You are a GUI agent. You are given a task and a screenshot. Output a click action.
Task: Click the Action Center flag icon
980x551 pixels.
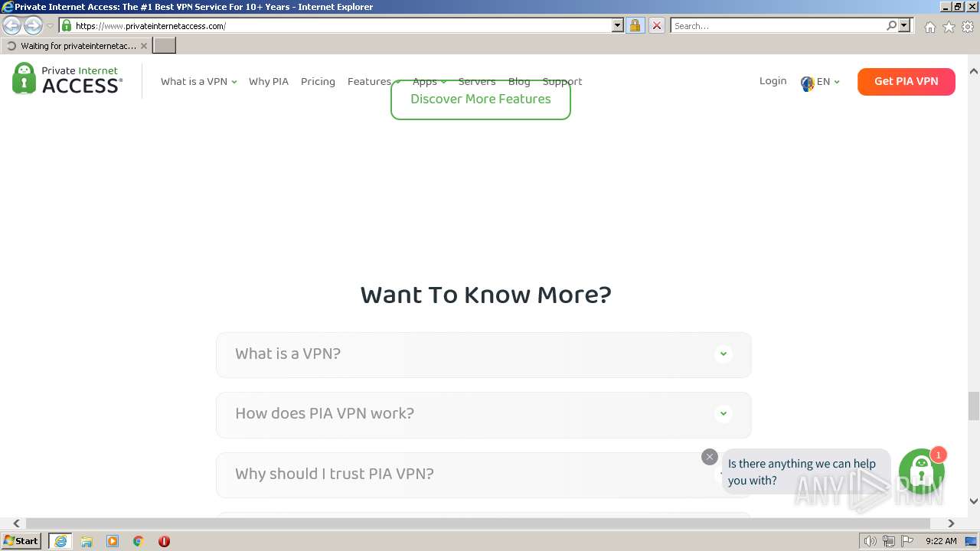point(907,541)
